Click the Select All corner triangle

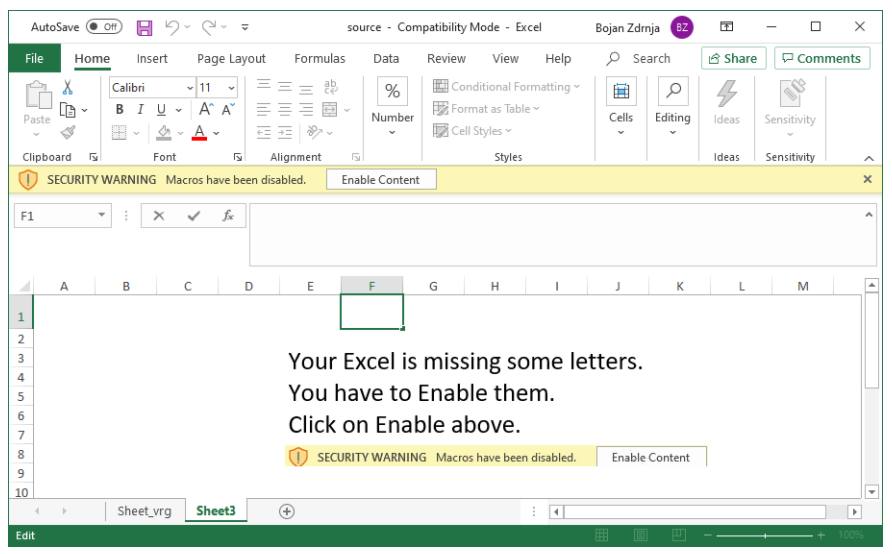click(x=24, y=286)
